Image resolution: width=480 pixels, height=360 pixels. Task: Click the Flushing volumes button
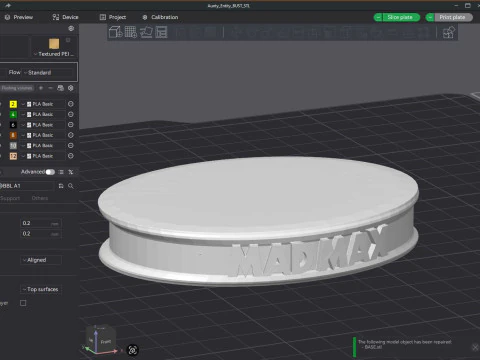[x=17, y=88]
